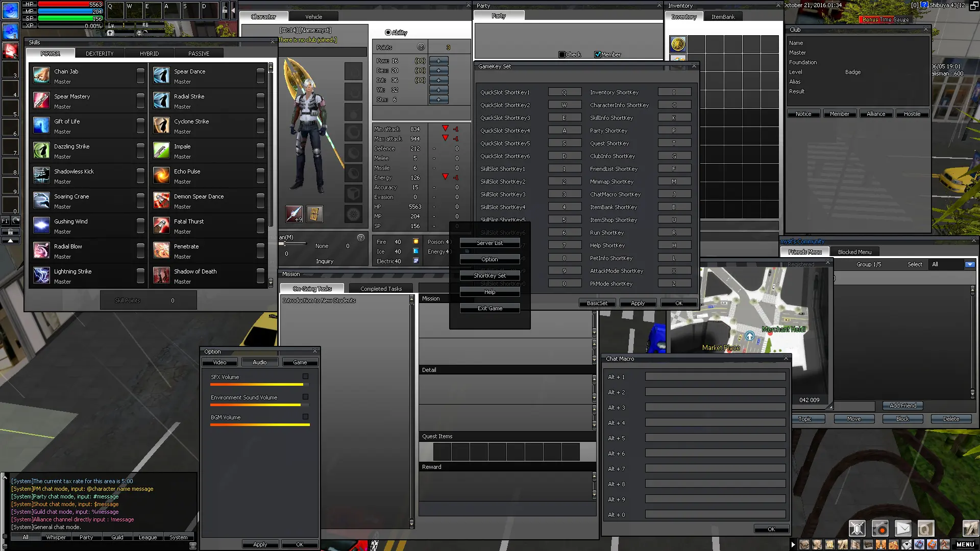Adjust the SFX Volume slider
The width and height of the screenshot is (980, 551).
click(260, 385)
